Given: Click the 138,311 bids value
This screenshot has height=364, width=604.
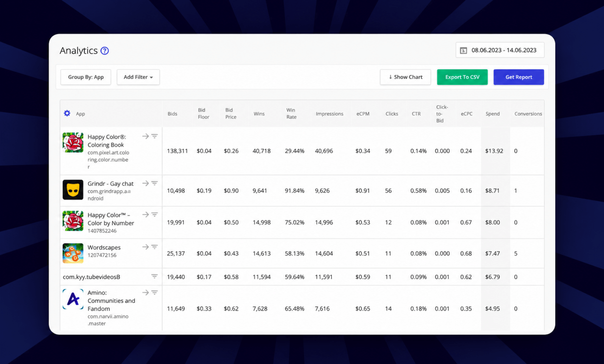Looking at the screenshot, I should click(x=177, y=151).
